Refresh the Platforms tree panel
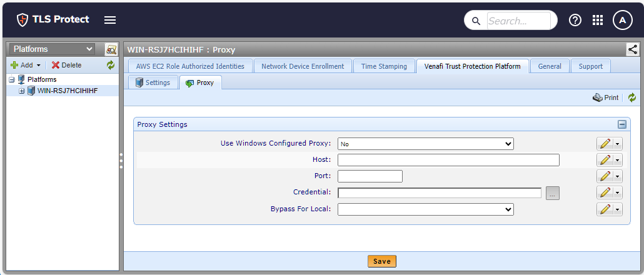The image size is (644, 275). 111,65
